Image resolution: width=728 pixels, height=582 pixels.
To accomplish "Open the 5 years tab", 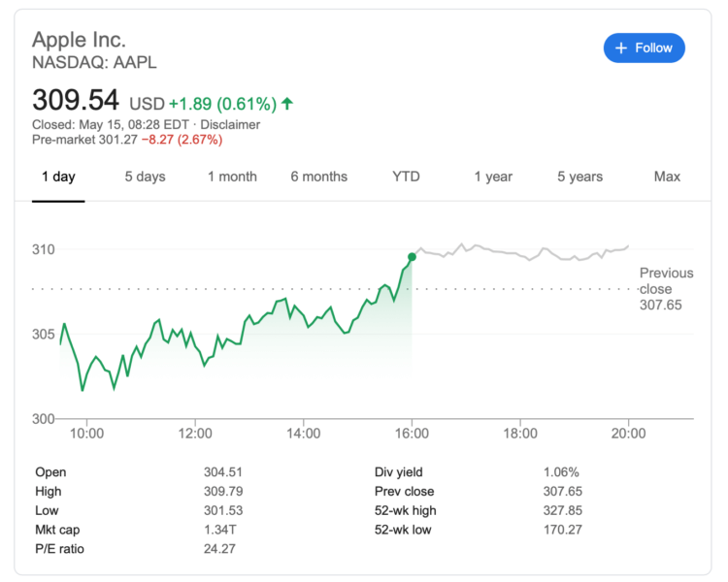I will (579, 177).
